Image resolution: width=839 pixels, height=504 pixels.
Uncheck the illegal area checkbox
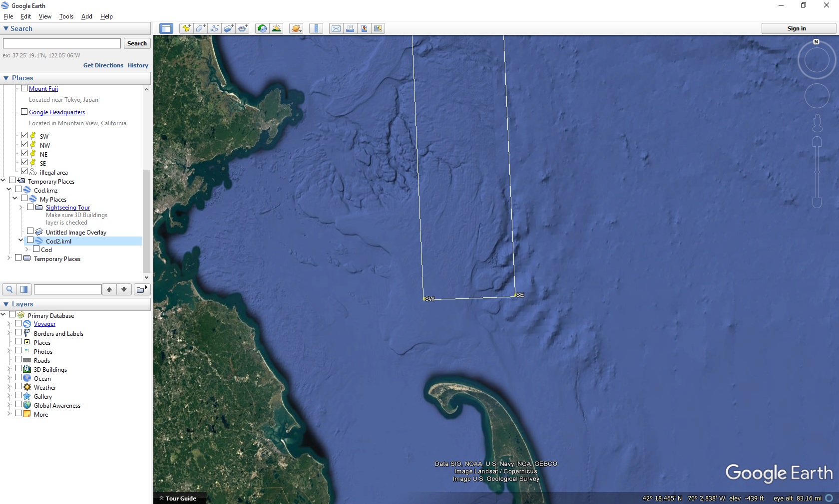click(x=24, y=171)
